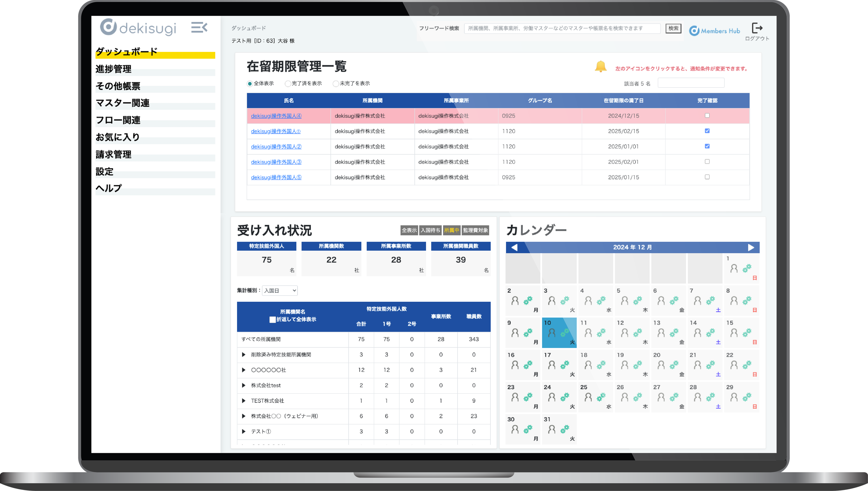Go to next month with right arrow
Screen dimensions: 868x491
[751, 247]
